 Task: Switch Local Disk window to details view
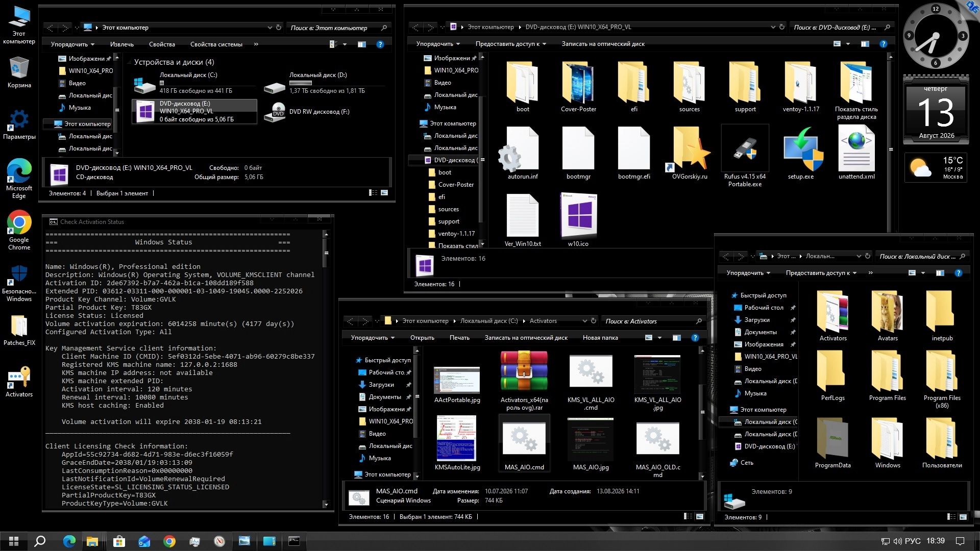(x=951, y=517)
